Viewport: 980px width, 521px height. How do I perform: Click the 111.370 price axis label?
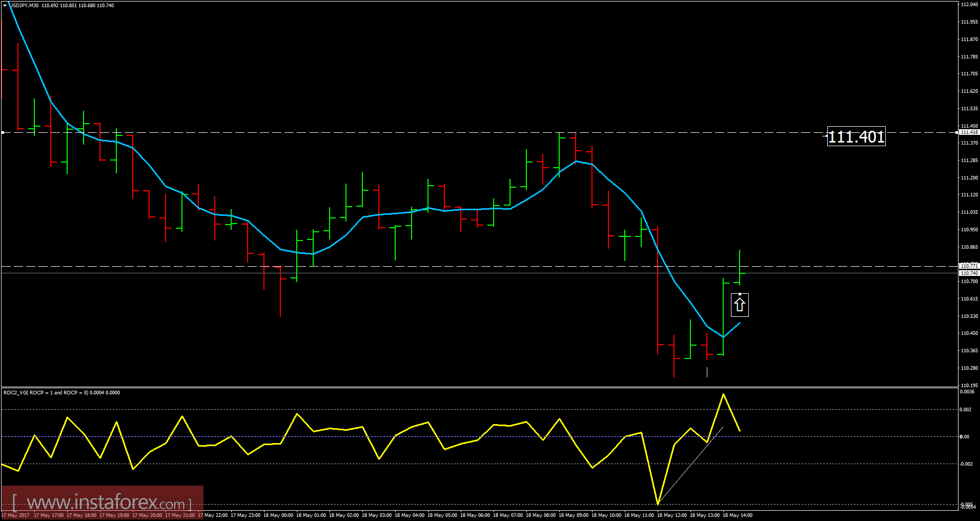pos(969,143)
